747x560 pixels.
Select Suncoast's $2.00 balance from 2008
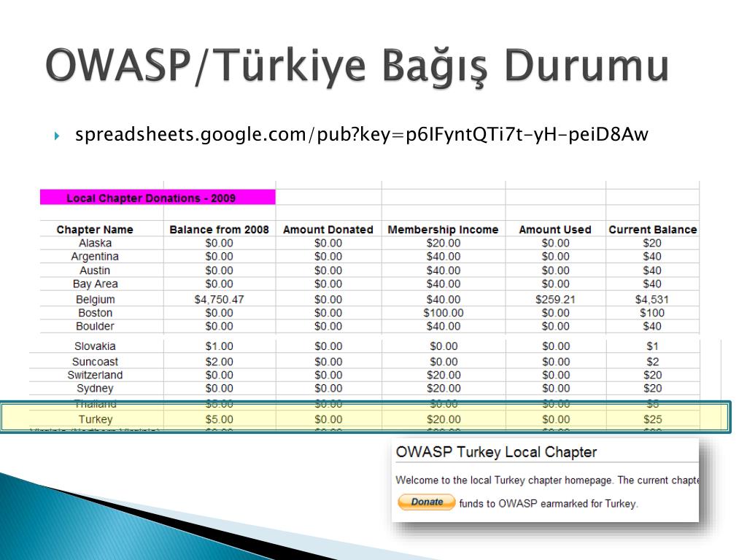tap(219, 362)
